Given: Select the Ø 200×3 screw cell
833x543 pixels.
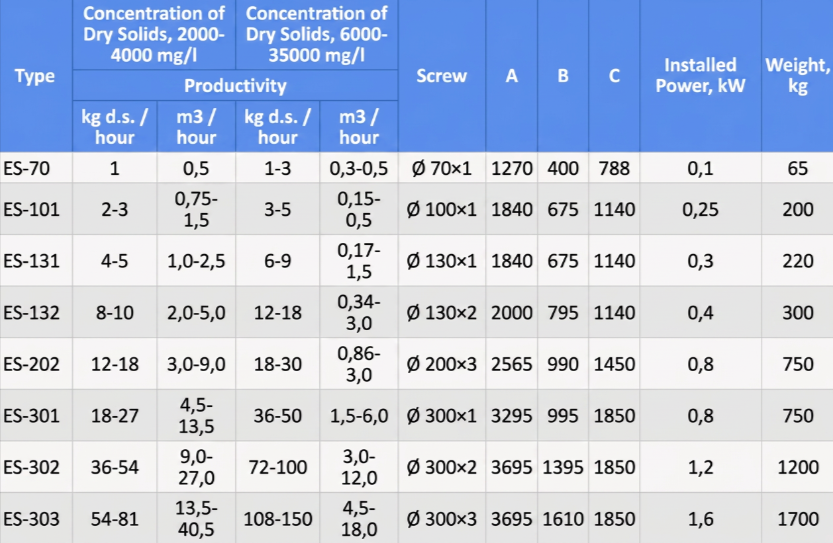Looking at the screenshot, I should pyautogui.click(x=442, y=365).
